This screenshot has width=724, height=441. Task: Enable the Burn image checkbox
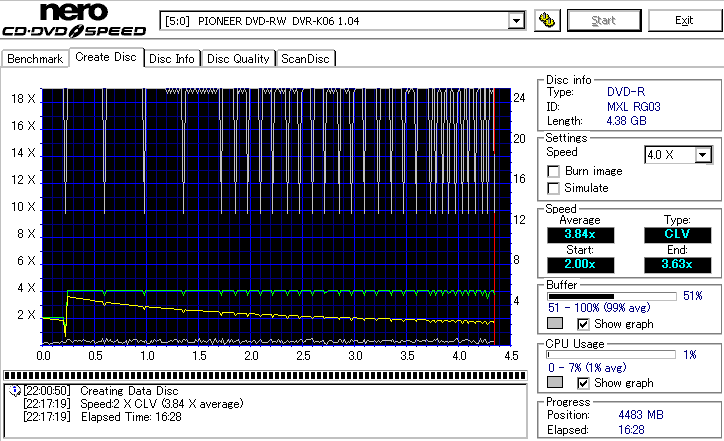tap(553, 171)
